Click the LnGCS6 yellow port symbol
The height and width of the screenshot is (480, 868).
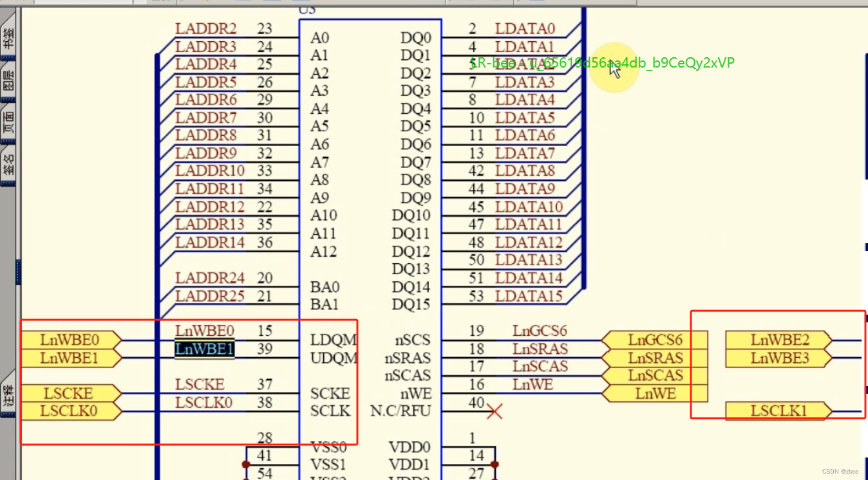click(x=654, y=340)
